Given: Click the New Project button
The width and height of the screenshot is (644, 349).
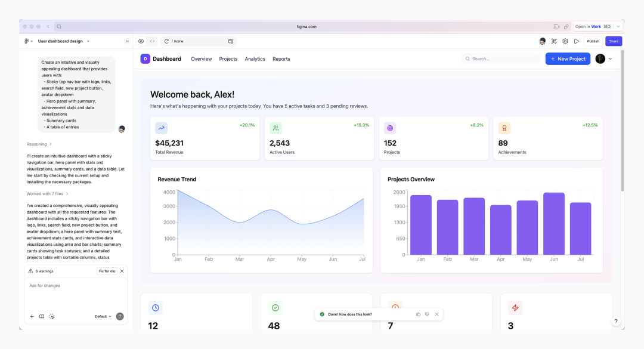Looking at the screenshot, I should point(568,59).
